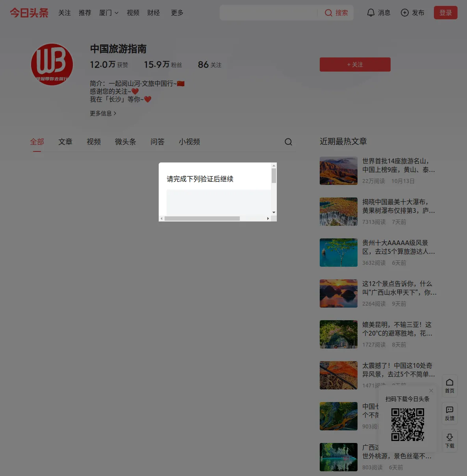
Task: Click thumbnail of the 14座旅游名山 article
Action: point(339,171)
